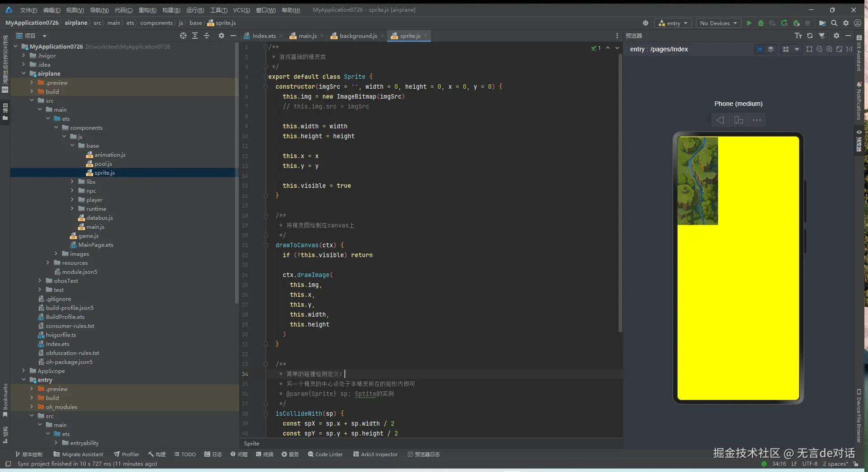Click the back triangle in the previewer
Screen dimensions: 868x472
click(x=720, y=120)
